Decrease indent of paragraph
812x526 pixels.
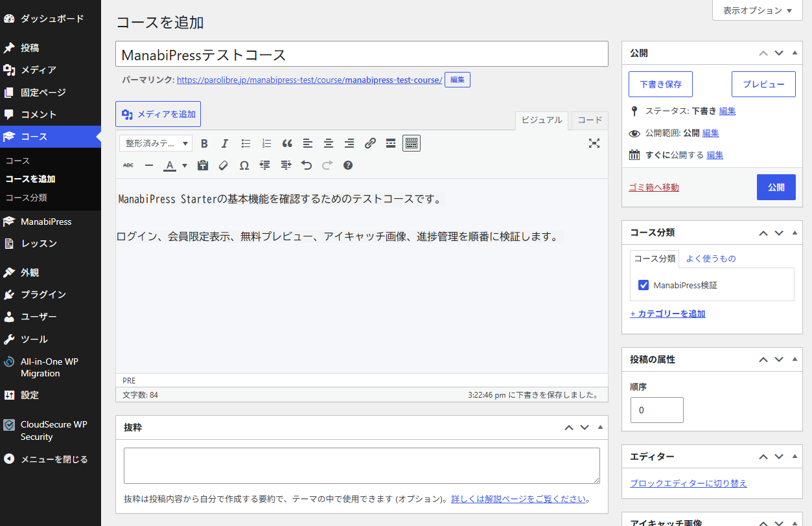click(x=265, y=165)
